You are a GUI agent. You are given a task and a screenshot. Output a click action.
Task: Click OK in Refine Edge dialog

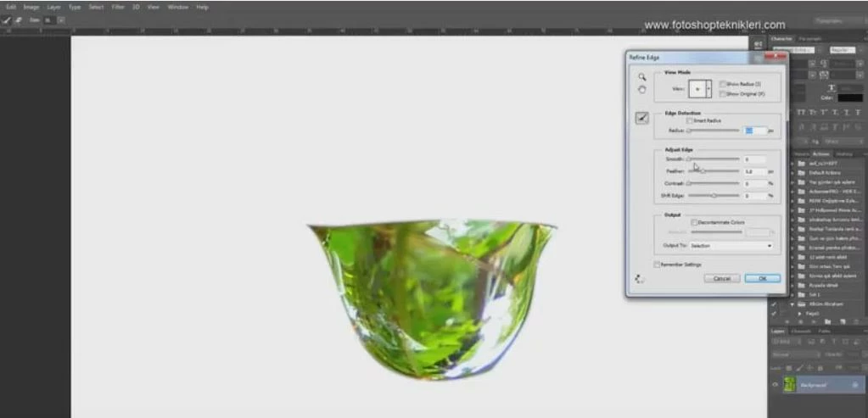(762, 279)
